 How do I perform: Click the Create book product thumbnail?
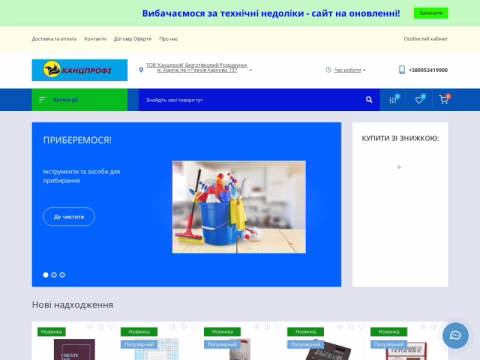pyautogui.click(x=74, y=349)
